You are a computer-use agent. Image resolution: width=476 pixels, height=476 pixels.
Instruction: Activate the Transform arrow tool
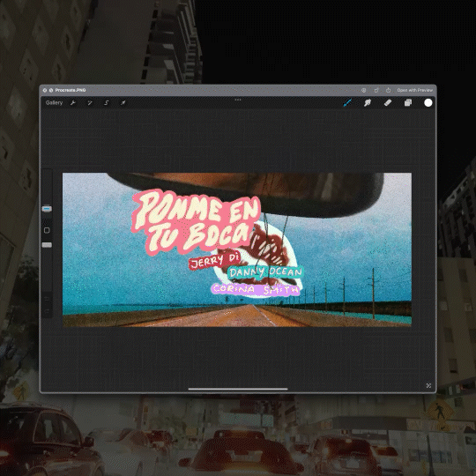pyautogui.click(x=123, y=103)
